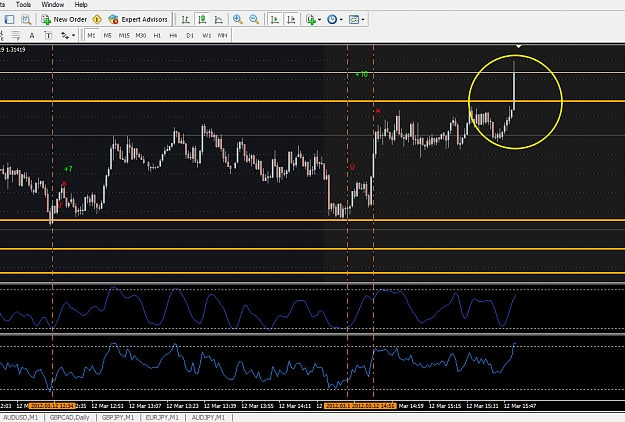Switch to bar chart type
This screenshot has width=625, height=422.
coord(185,19)
